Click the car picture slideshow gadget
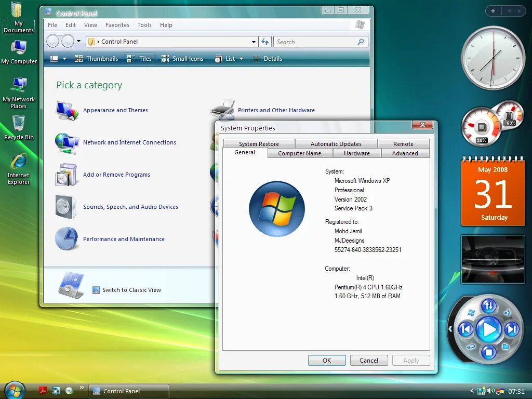Image resolution: width=532 pixels, height=399 pixels. 493,259
